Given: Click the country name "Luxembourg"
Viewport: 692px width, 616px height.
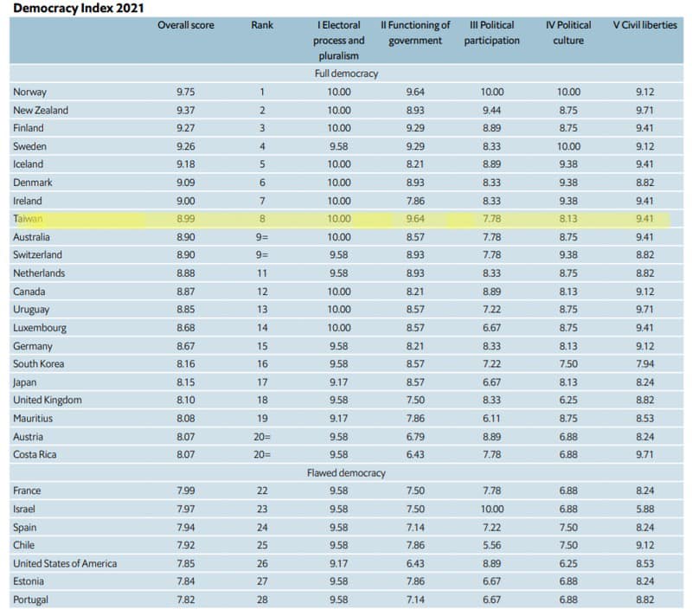Looking at the screenshot, I should 40,328.
